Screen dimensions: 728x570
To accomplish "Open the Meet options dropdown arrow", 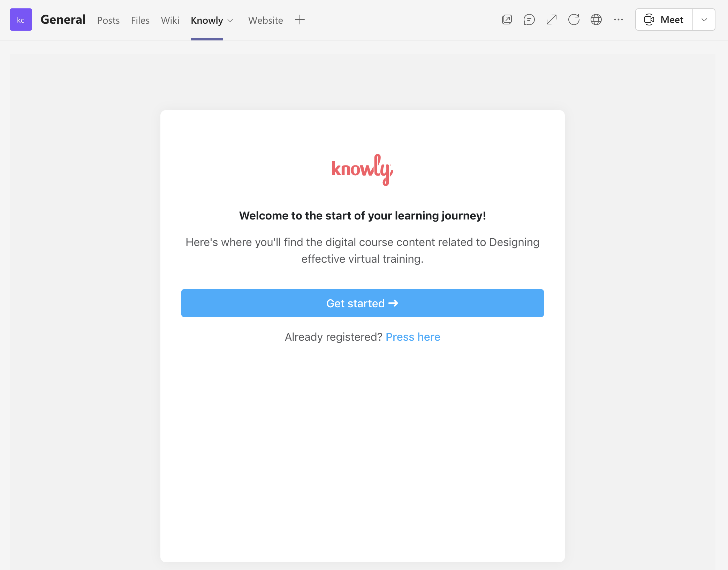I will tap(704, 20).
